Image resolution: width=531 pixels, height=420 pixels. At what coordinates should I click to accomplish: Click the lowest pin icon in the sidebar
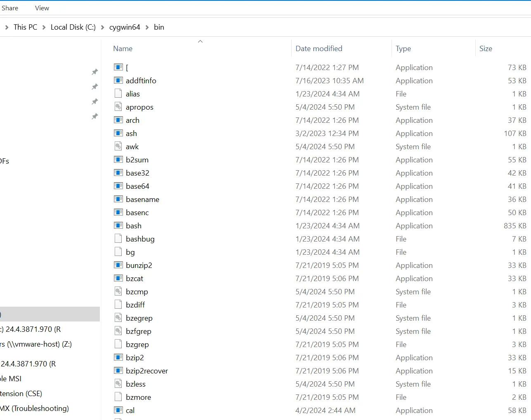(x=94, y=116)
